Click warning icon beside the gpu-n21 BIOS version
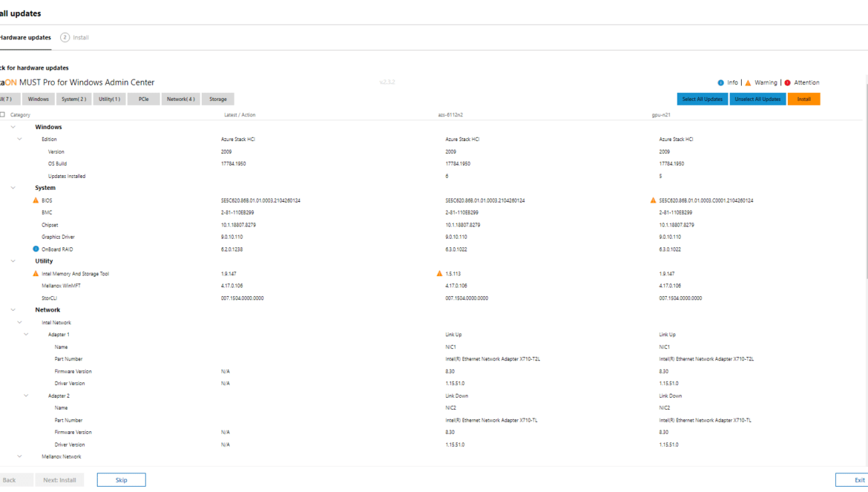Image resolution: width=868 pixels, height=492 pixels. pyautogui.click(x=653, y=200)
